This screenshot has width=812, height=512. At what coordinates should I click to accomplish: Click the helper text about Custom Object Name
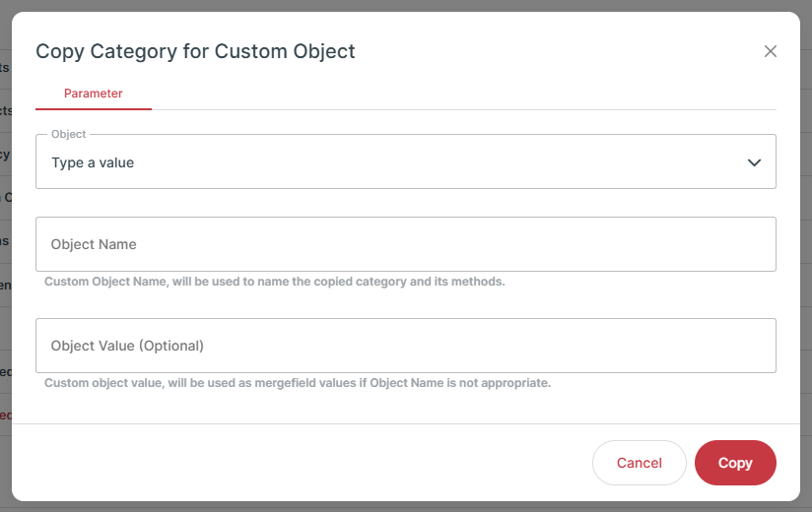pos(275,282)
